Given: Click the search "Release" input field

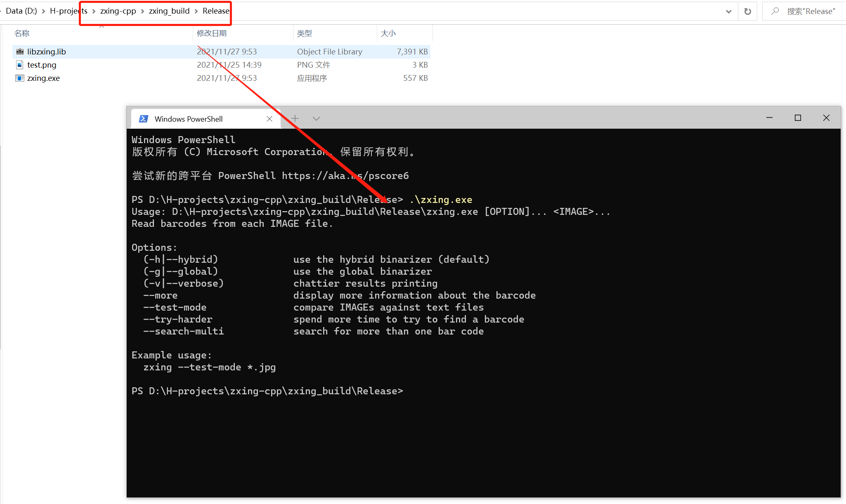Looking at the screenshot, I should 811,12.
